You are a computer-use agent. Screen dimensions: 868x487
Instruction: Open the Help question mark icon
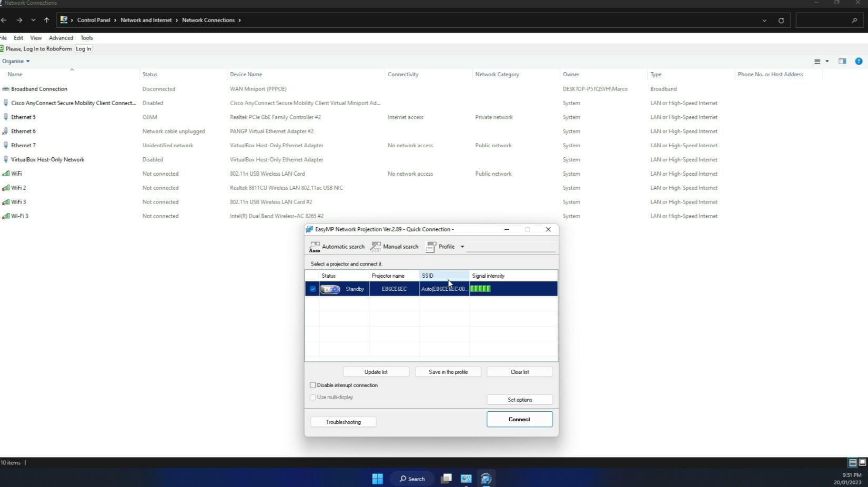(x=859, y=61)
